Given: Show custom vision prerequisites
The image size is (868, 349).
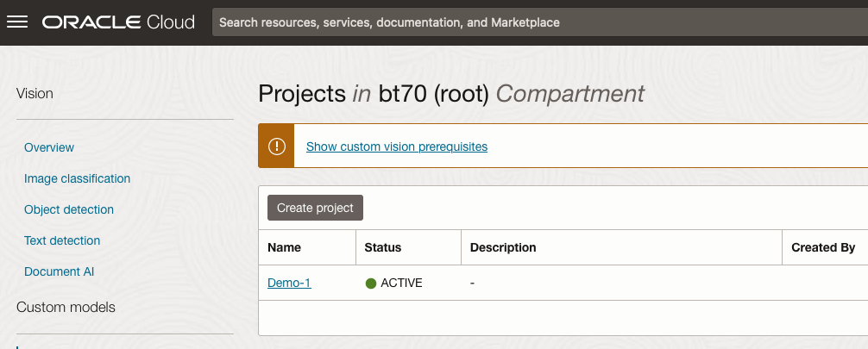Looking at the screenshot, I should click(397, 146).
